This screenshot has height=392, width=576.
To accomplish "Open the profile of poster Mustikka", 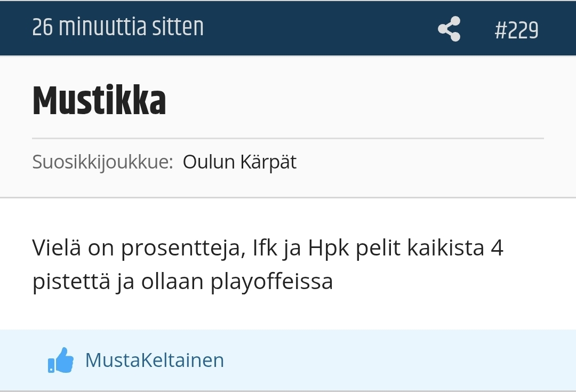I will tap(99, 100).
